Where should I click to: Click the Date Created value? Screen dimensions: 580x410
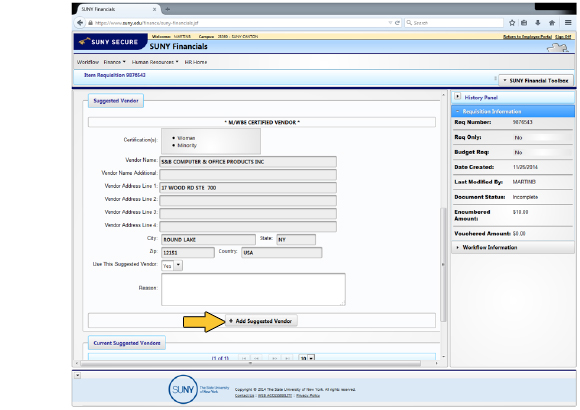pyautogui.click(x=525, y=167)
